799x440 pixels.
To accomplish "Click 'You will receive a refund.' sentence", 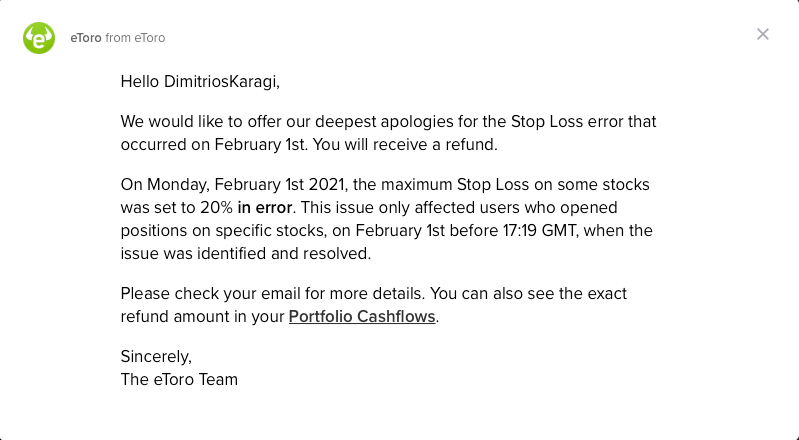I will (405, 145).
